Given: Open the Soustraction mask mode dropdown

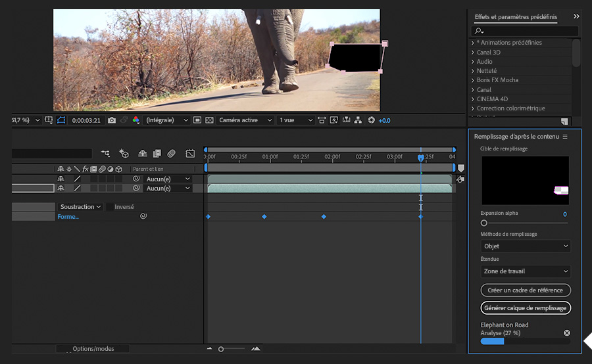Looking at the screenshot, I should (80, 207).
